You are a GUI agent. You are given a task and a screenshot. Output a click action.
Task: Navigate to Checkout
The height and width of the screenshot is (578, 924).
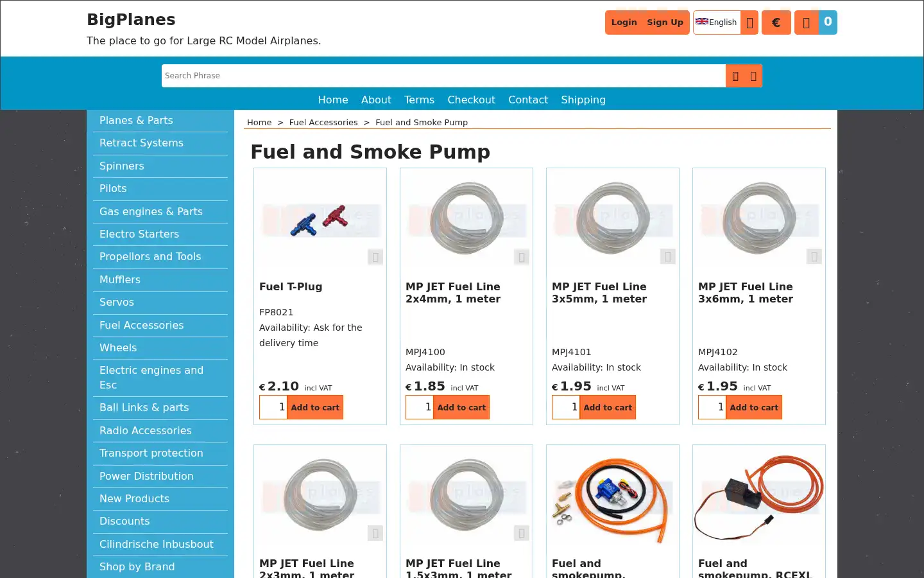pyautogui.click(x=471, y=100)
